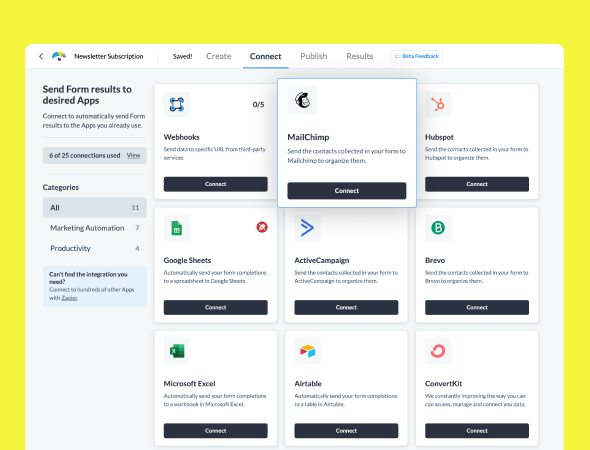Select the ConvertKit icon

[x=438, y=351]
